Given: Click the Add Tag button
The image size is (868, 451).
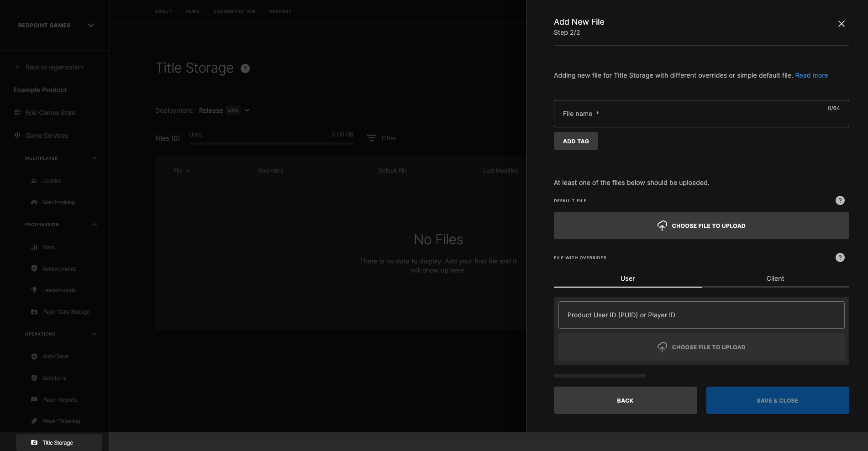Looking at the screenshot, I should [x=575, y=141].
